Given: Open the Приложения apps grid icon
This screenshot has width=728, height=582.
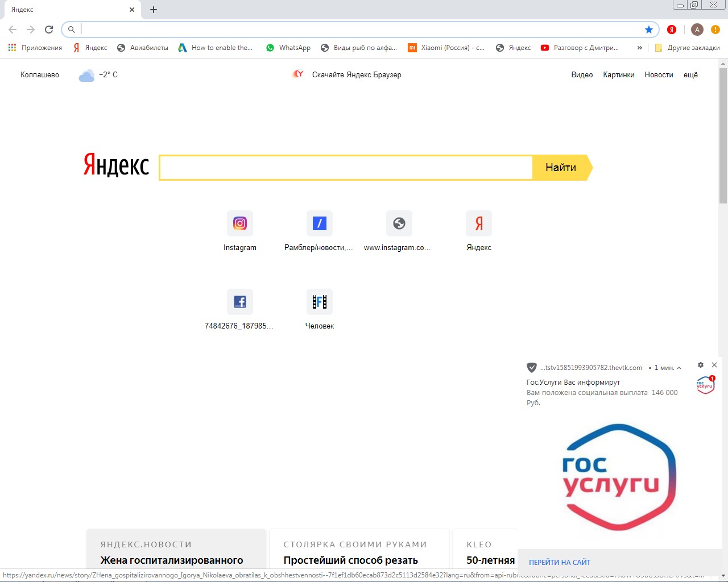Looking at the screenshot, I should coord(13,48).
